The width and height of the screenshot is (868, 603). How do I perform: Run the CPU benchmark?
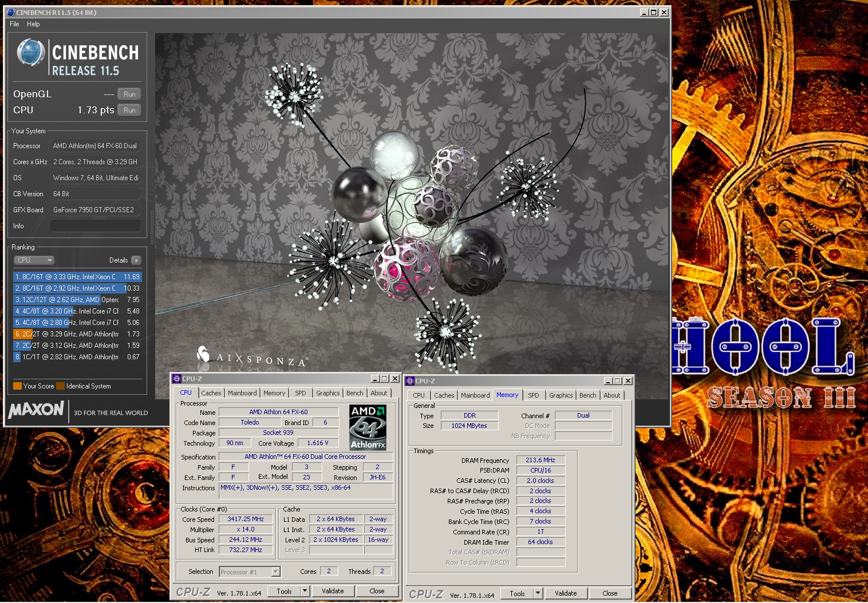[129, 110]
